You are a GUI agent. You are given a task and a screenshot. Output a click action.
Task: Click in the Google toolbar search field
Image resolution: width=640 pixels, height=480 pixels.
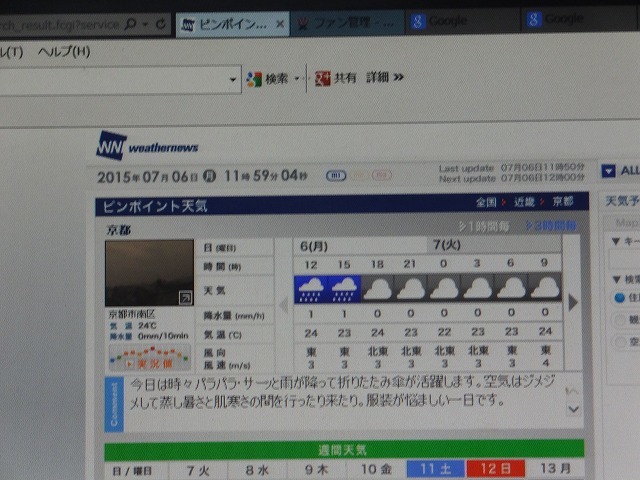(x=113, y=80)
